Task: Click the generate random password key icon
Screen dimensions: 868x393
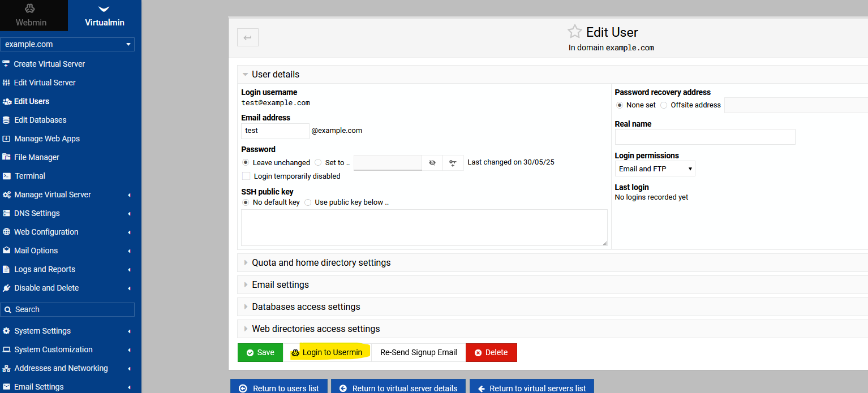Action: 453,163
